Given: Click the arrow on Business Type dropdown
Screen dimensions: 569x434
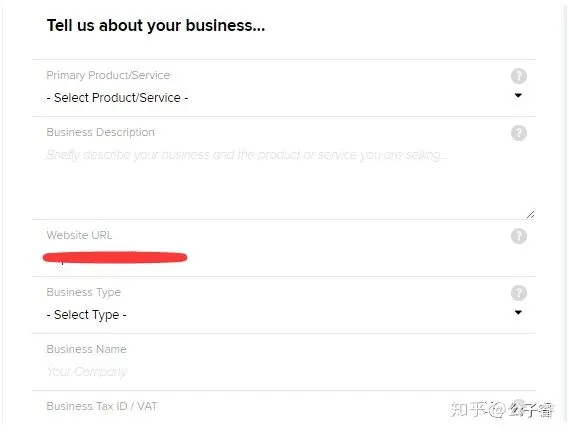Looking at the screenshot, I should [518, 312].
